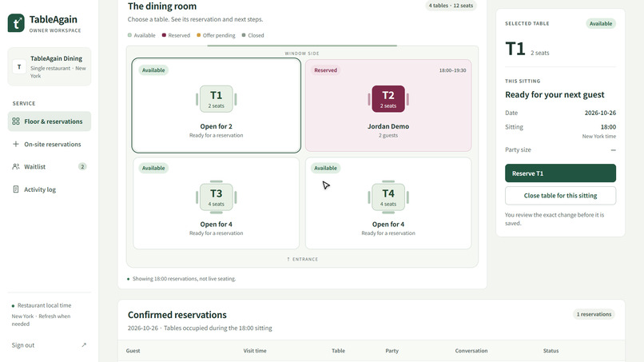Image resolution: width=644 pixels, height=362 pixels.
Task: Click the Restaurant local time label
Action: (45, 305)
